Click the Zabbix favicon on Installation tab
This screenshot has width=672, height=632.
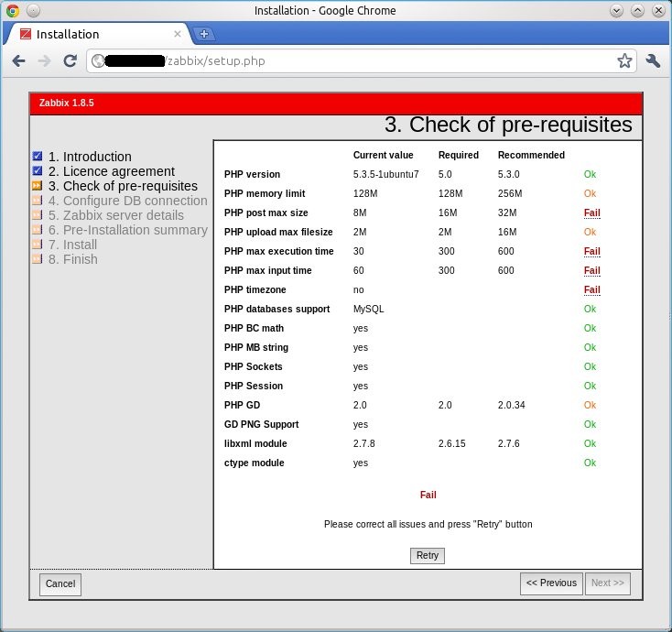tap(26, 34)
